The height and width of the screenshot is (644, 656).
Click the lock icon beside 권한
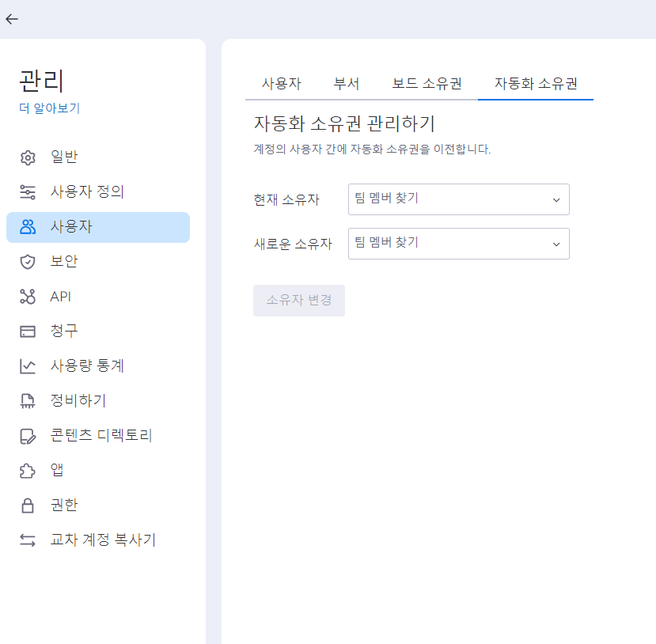coord(28,506)
